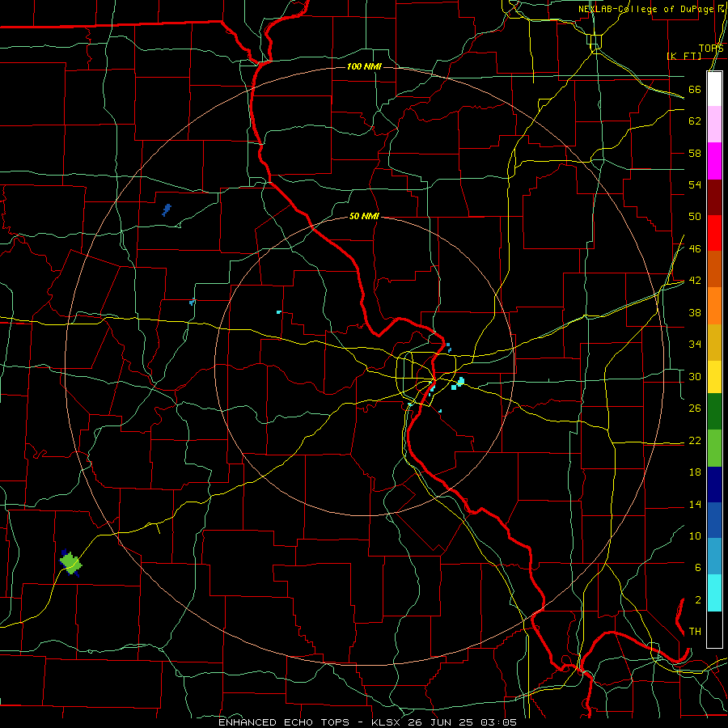Click the 'KLSX' radar site identifier
The height and width of the screenshot is (728, 728).
click(387, 722)
